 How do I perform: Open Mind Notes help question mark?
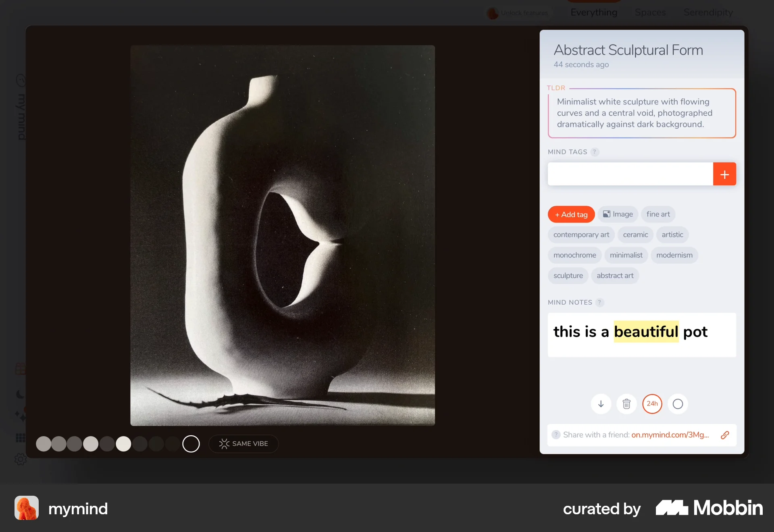(x=599, y=302)
